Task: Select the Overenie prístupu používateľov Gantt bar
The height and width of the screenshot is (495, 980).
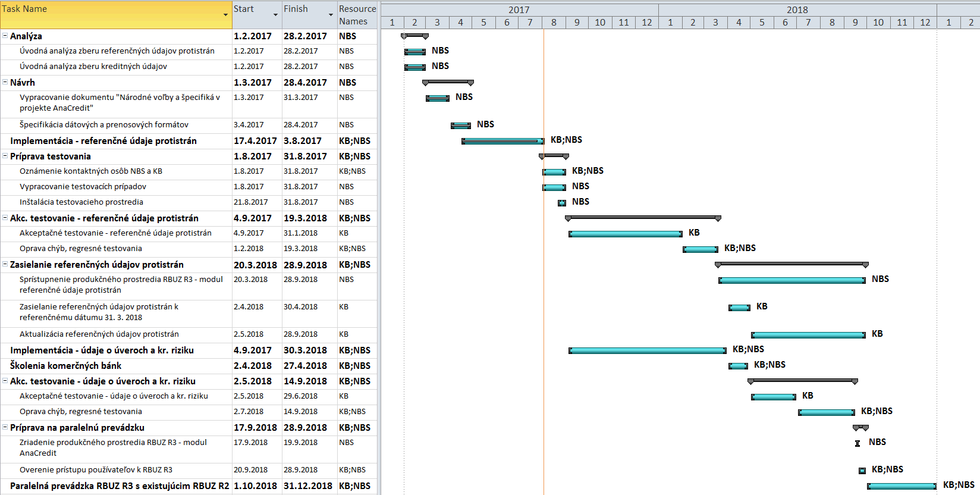Action: pyautogui.click(x=862, y=471)
